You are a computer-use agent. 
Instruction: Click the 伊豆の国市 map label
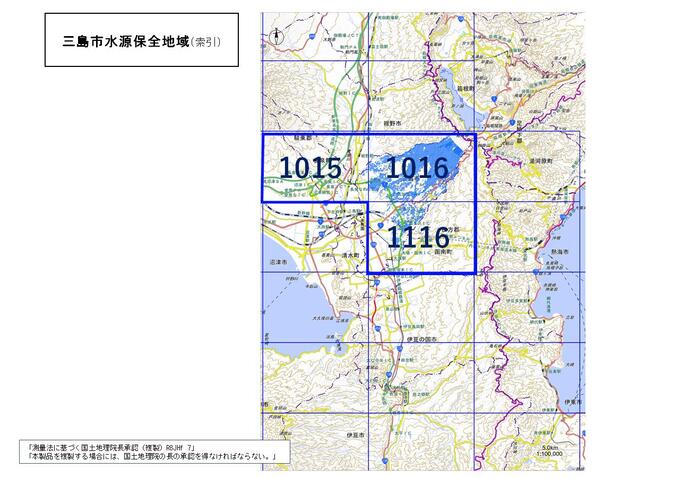[x=422, y=339]
